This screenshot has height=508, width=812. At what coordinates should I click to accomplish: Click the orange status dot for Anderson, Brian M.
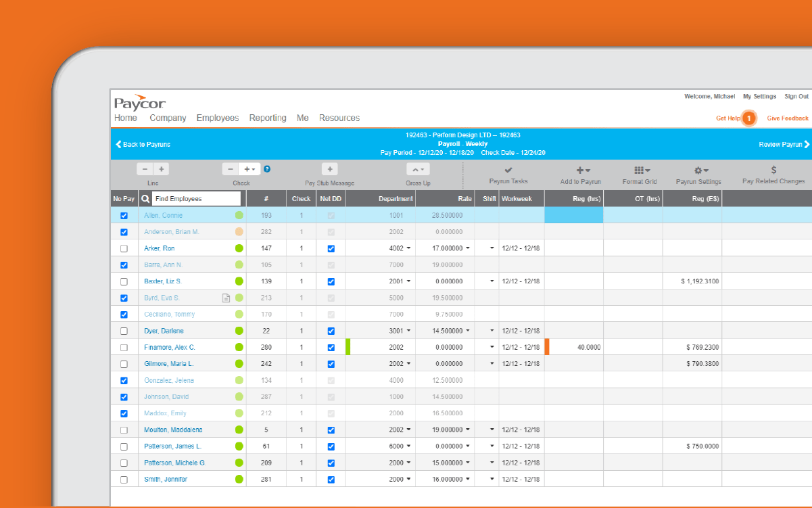click(x=239, y=232)
